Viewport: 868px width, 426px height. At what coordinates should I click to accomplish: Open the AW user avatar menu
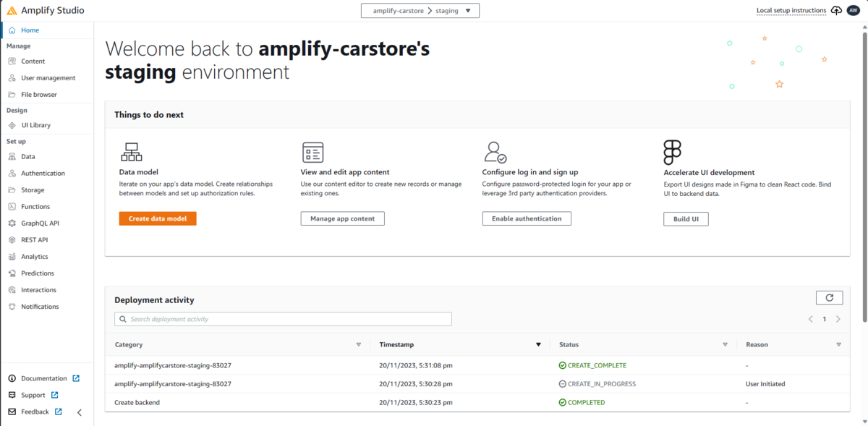[x=853, y=10]
